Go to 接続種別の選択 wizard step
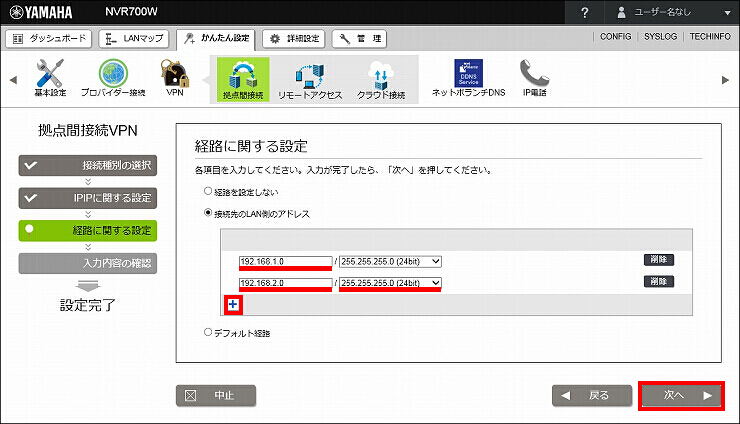This screenshot has width=740, height=424. click(88, 166)
